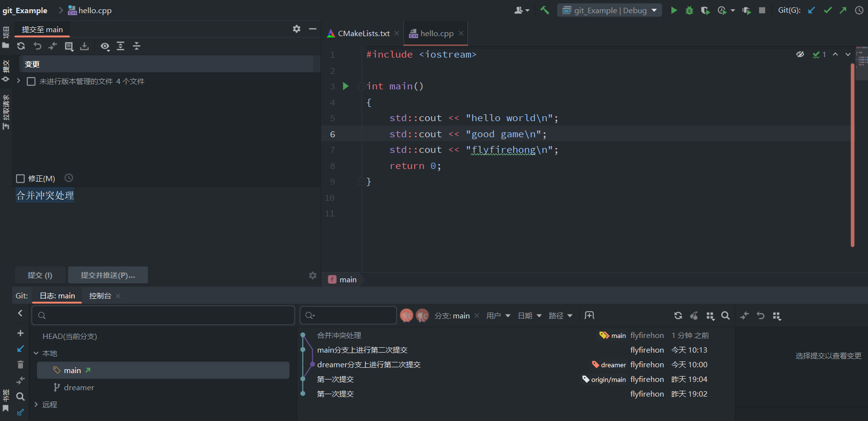Collapse all changes in the commit panel
Image resolution: width=868 pixels, height=421 pixels.
[137, 46]
